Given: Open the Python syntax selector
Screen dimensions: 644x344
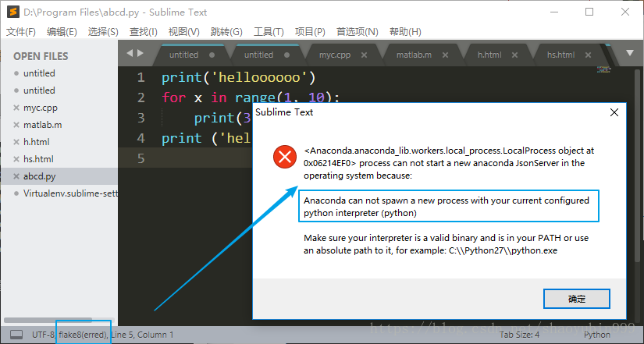Looking at the screenshot, I should pyautogui.click(x=597, y=335).
